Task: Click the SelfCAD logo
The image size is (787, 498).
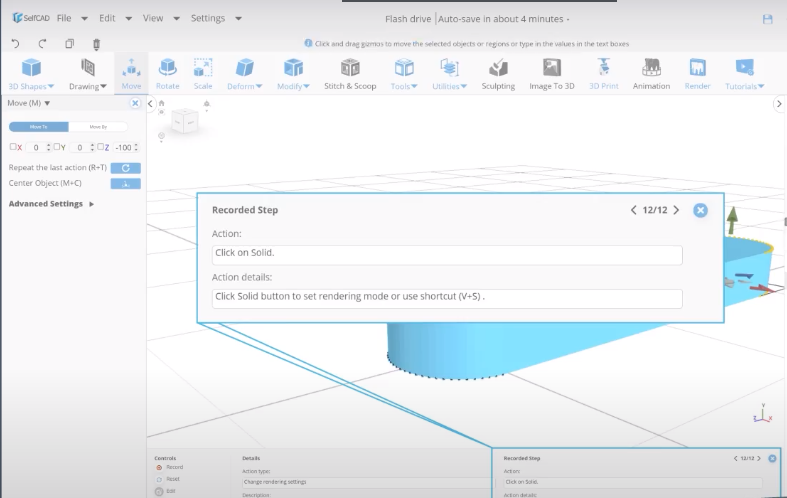Action: coord(31,18)
